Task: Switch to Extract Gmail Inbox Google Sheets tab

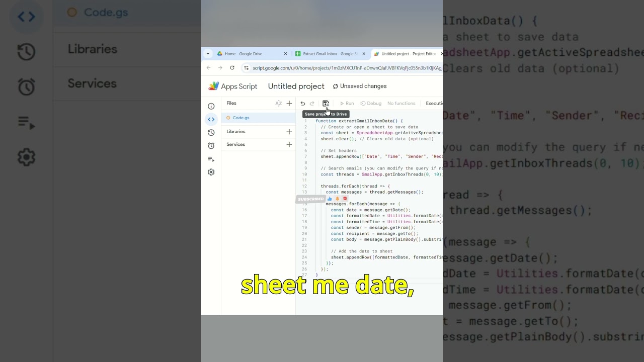Action: pyautogui.click(x=330, y=54)
